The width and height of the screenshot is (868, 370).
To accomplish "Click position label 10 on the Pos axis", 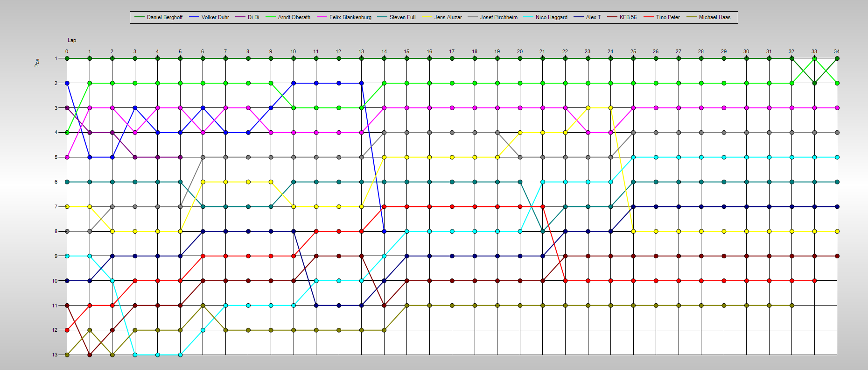I will (x=55, y=281).
